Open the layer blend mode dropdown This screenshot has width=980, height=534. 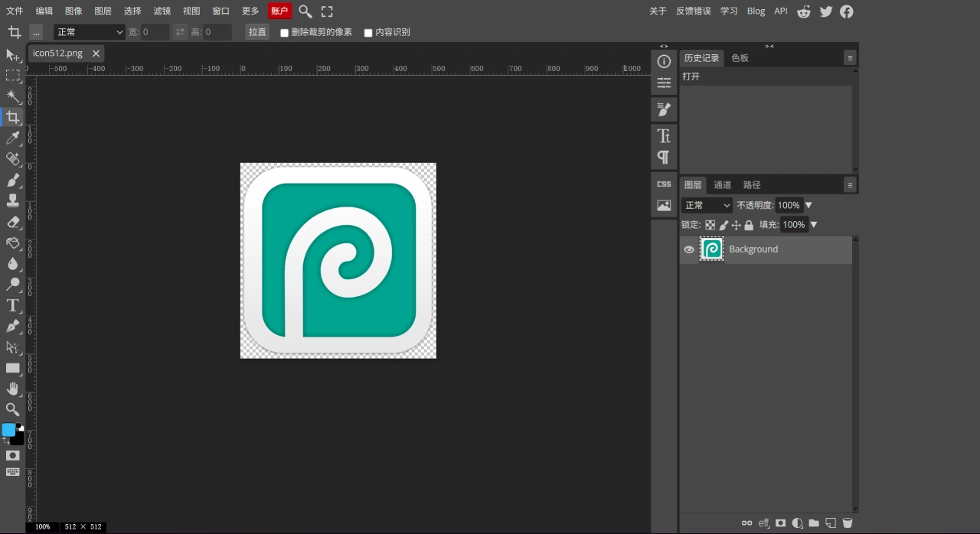coord(707,205)
